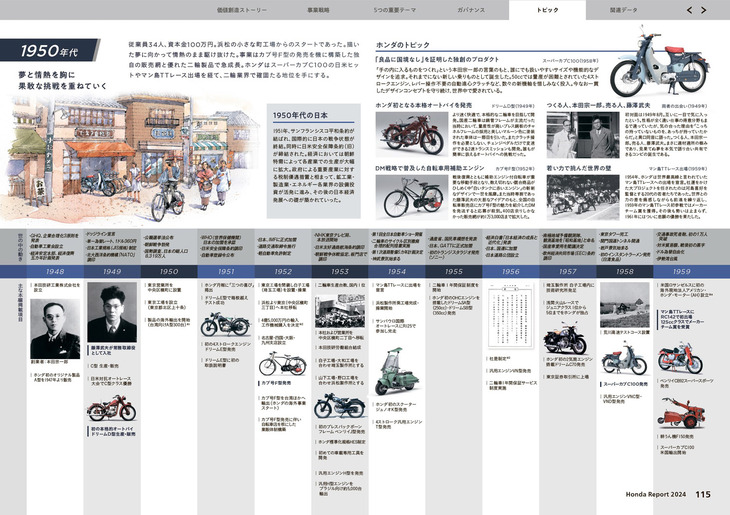Screen dimensions: 730x515
Task: Select the 1950 timeline year marker
Action: coord(169,271)
